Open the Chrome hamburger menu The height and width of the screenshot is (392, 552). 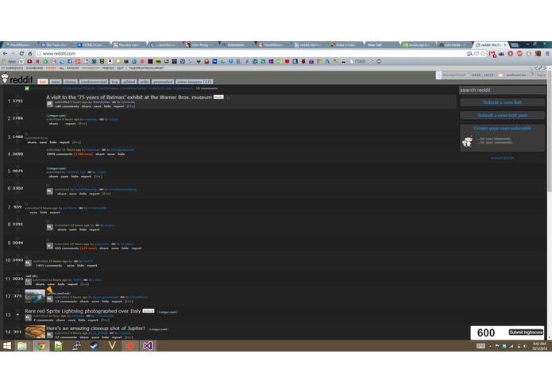pos(547,53)
